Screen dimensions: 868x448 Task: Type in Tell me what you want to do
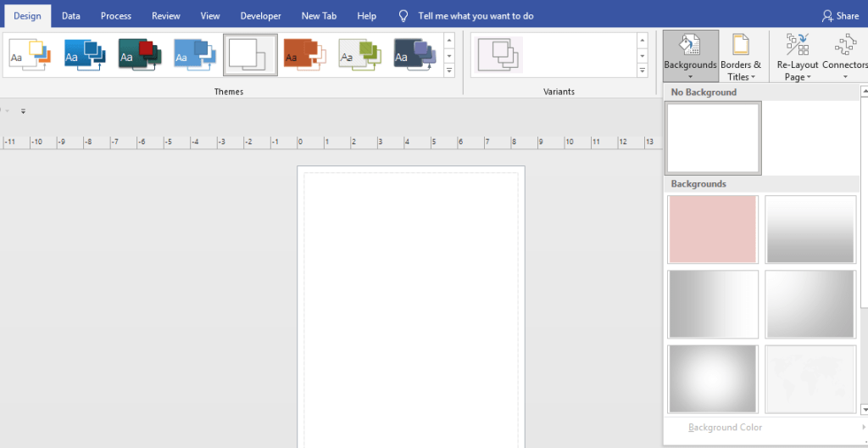pos(476,16)
